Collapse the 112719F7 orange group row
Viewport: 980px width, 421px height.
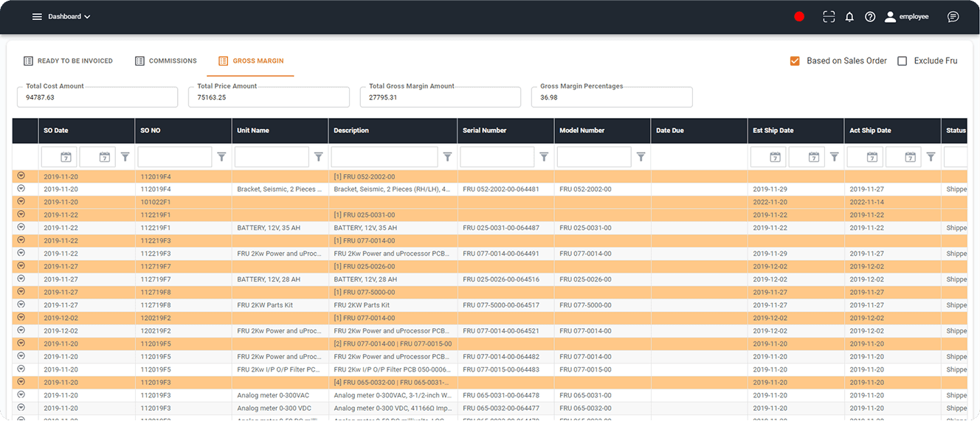coord(21,265)
